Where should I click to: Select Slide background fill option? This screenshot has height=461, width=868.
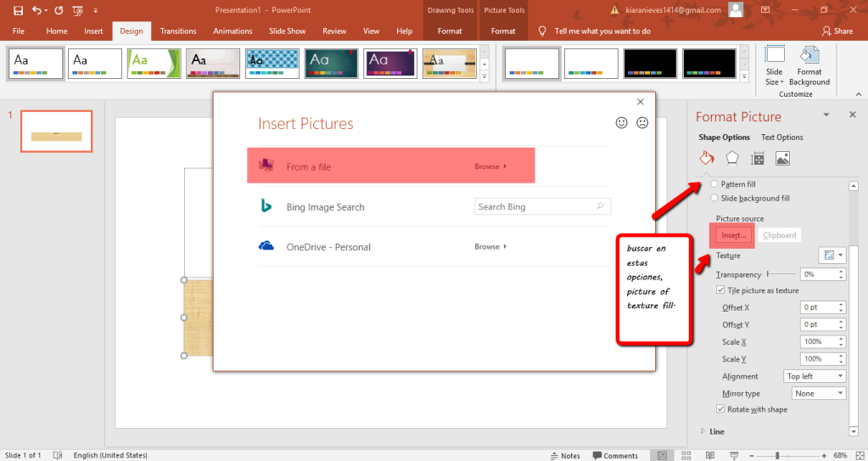pos(714,199)
